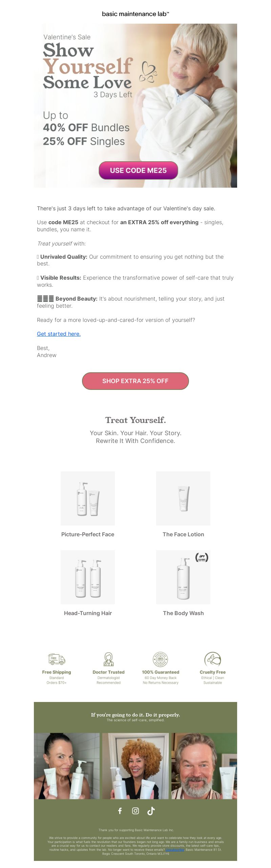271x868 pixels.
Task: Open the TikTok icon link
Action: coord(151,811)
